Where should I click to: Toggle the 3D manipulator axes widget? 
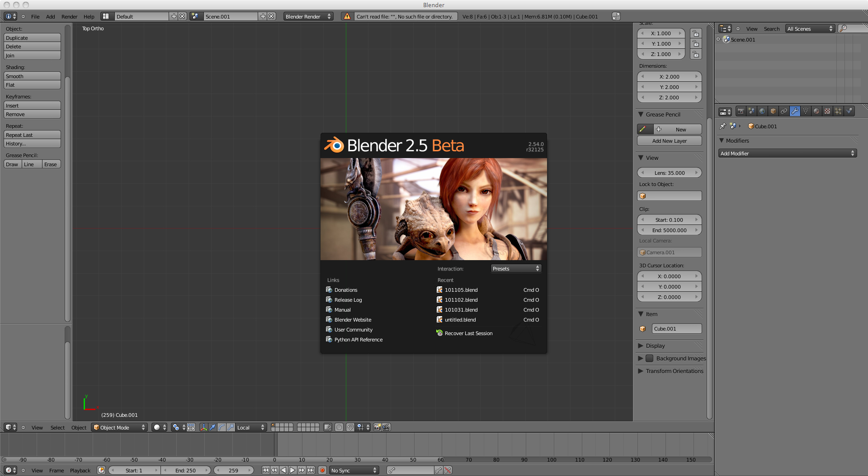(203, 427)
